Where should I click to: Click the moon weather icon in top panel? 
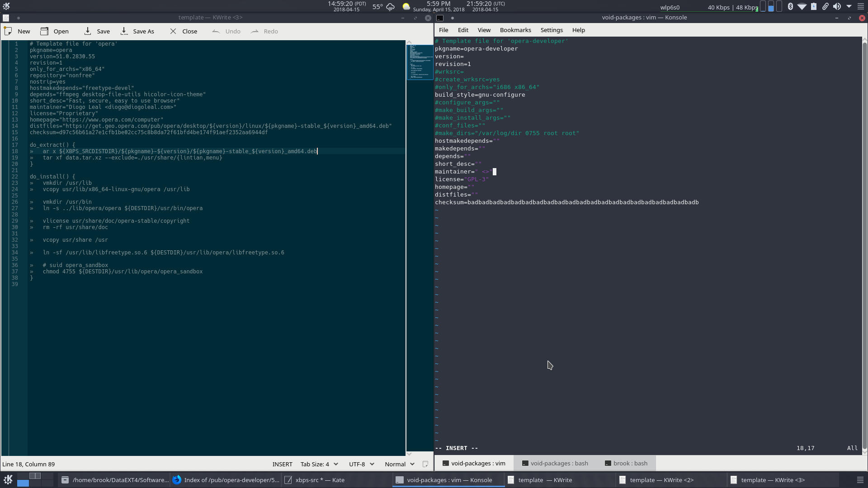pos(406,6)
